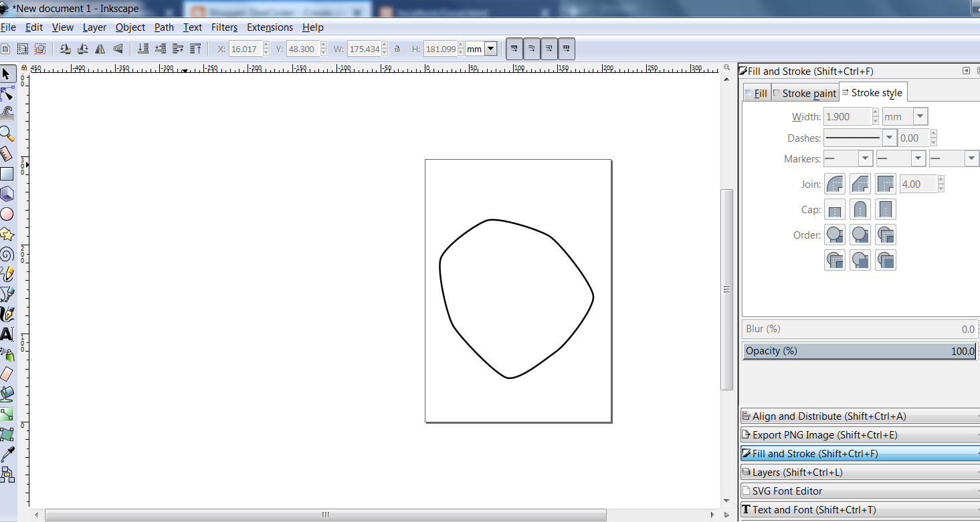This screenshot has width=980, height=522.
Task: Activate the Zoom tool
Action: 9,134
